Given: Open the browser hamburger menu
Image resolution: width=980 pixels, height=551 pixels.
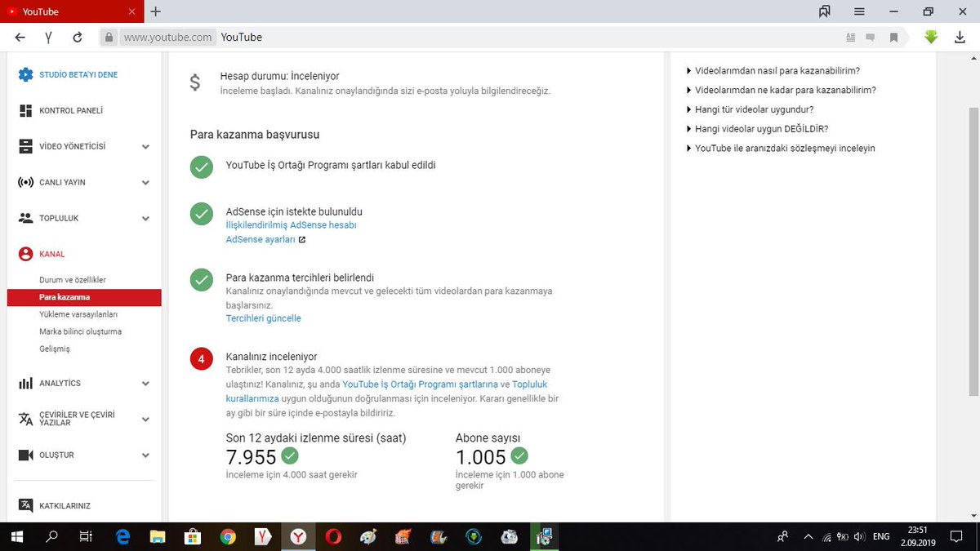Looking at the screenshot, I should coord(860,11).
